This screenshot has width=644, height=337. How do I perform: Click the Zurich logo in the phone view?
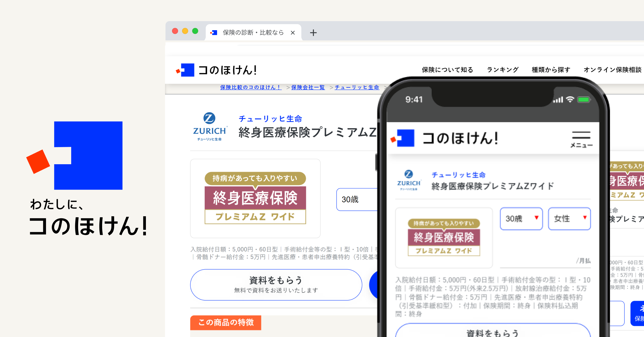[x=409, y=180]
